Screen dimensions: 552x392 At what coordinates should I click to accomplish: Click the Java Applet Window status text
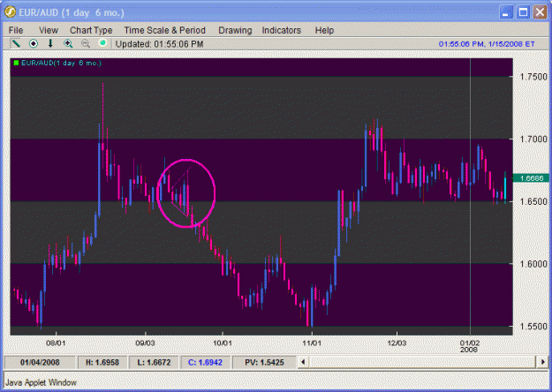point(42,382)
